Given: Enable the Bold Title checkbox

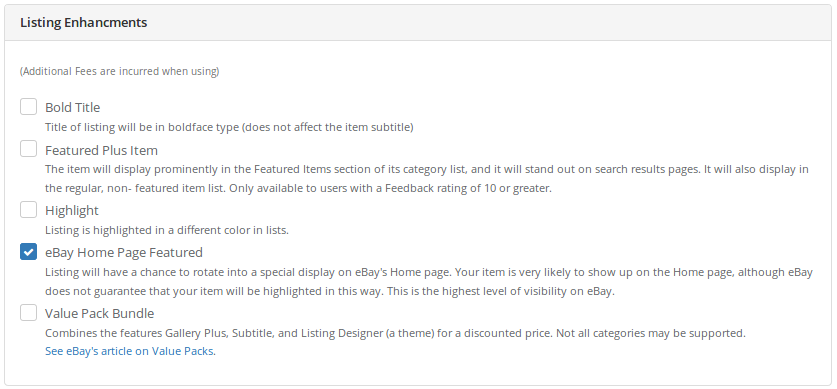Looking at the screenshot, I should click(29, 107).
